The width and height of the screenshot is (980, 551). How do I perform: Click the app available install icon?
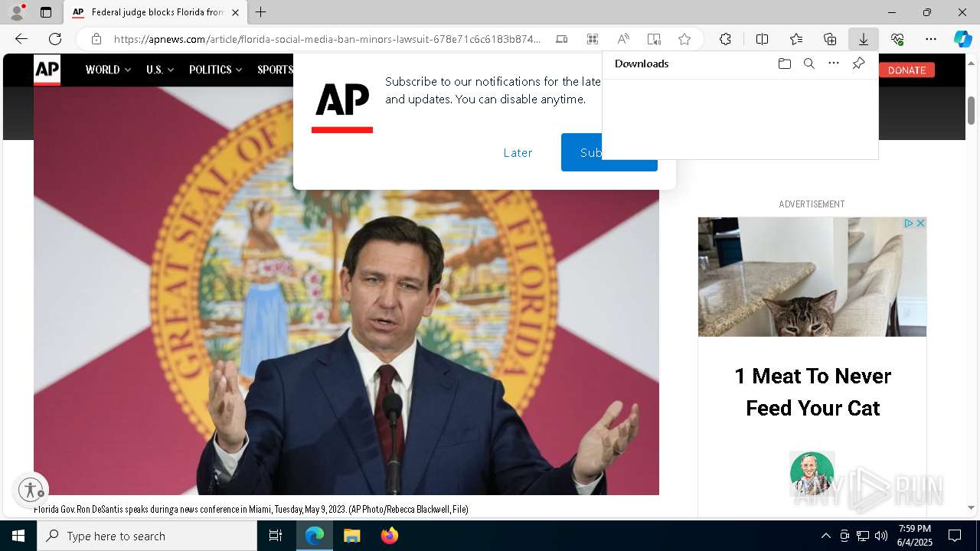click(561, 39)
